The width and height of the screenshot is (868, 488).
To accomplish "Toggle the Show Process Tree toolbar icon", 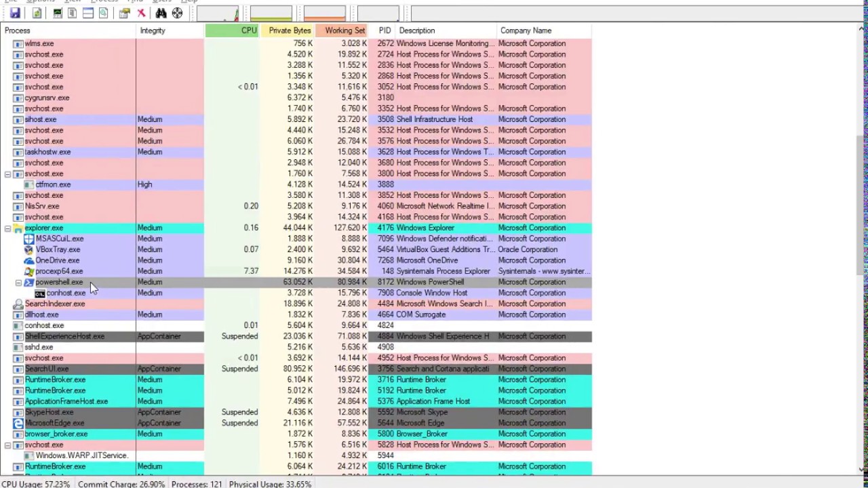I will [73, 13].
